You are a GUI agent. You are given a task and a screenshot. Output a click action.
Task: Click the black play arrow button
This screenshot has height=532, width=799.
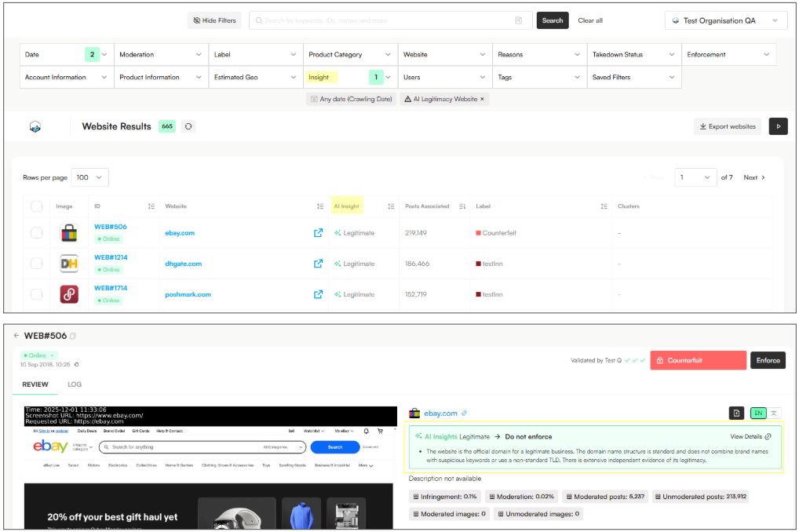pos(778,126)
